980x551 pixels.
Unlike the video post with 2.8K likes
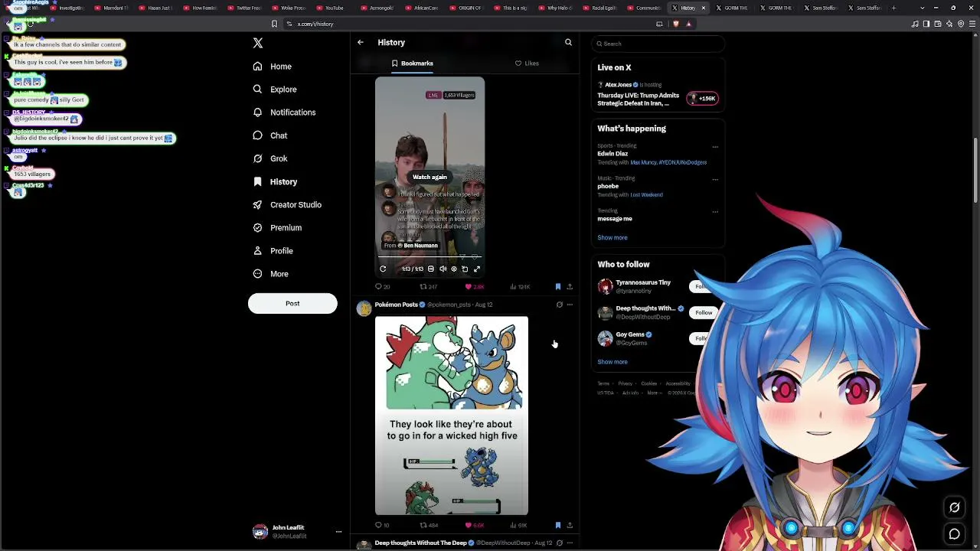pyautogui.click(x=475, y=287)
